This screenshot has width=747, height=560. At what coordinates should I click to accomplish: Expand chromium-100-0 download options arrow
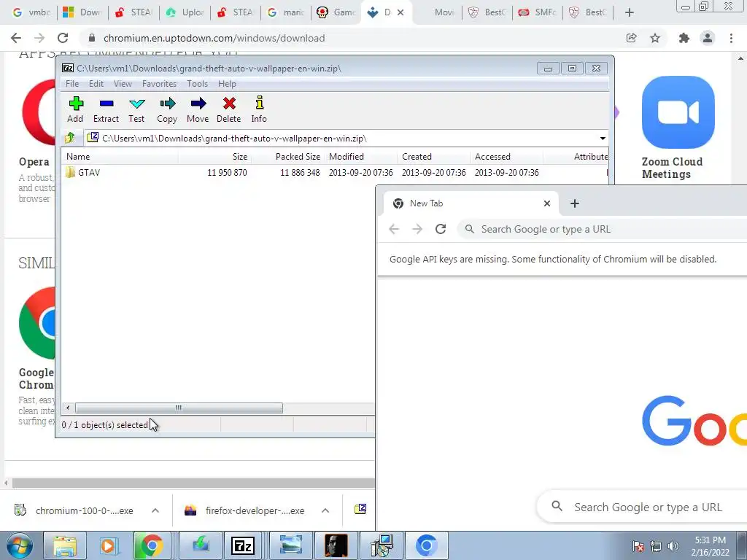[155, 510]
